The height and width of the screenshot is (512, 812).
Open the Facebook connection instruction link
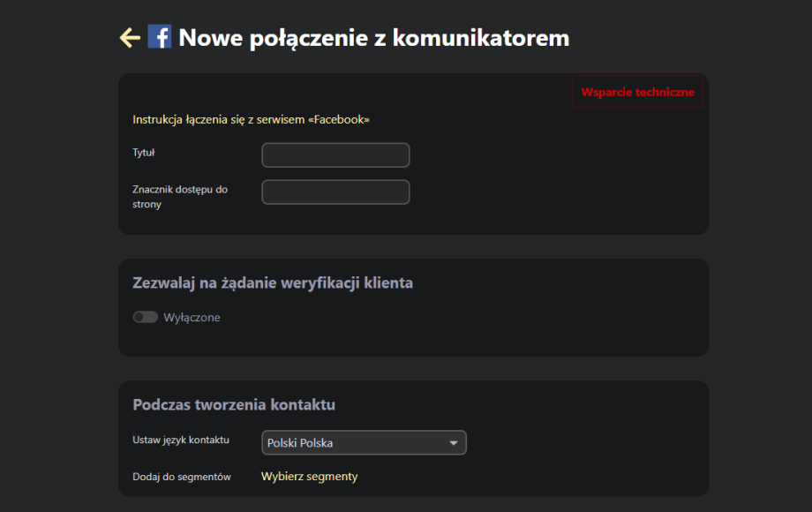[251, 119]
